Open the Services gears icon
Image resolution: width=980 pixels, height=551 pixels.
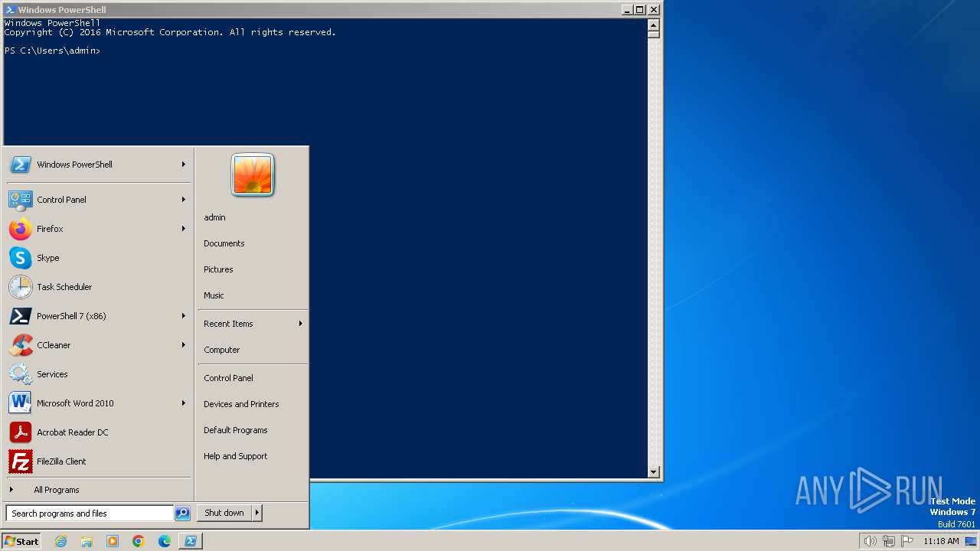click(x=21, y=374)
